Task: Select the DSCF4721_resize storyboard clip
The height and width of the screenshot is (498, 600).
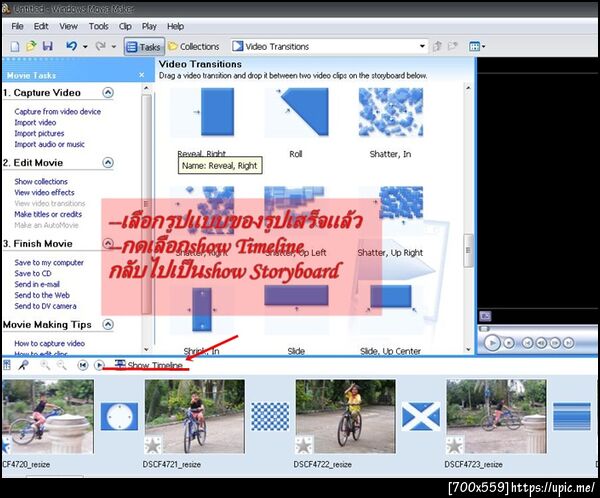Action: [195, 416]
